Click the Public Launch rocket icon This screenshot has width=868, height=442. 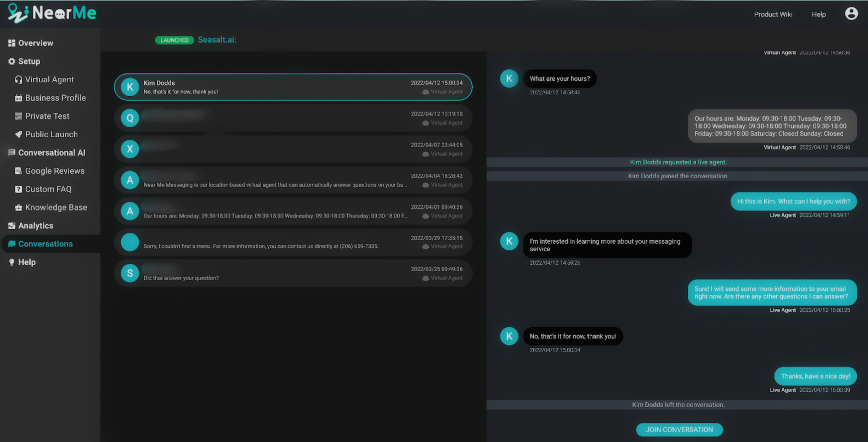18,134
